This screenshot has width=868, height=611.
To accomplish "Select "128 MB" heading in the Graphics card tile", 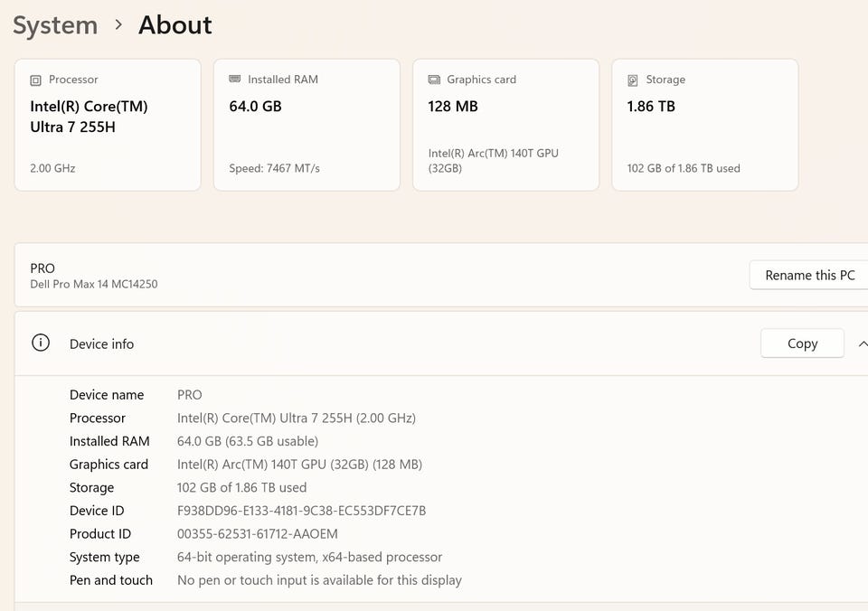I will click(453, 107).
